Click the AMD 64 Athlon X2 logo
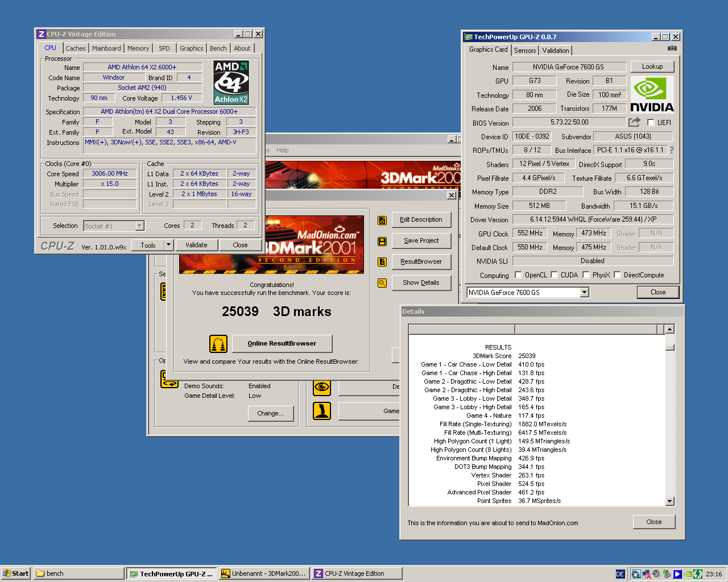This screenshot has height=582, width=728. [x=231, y=82]
